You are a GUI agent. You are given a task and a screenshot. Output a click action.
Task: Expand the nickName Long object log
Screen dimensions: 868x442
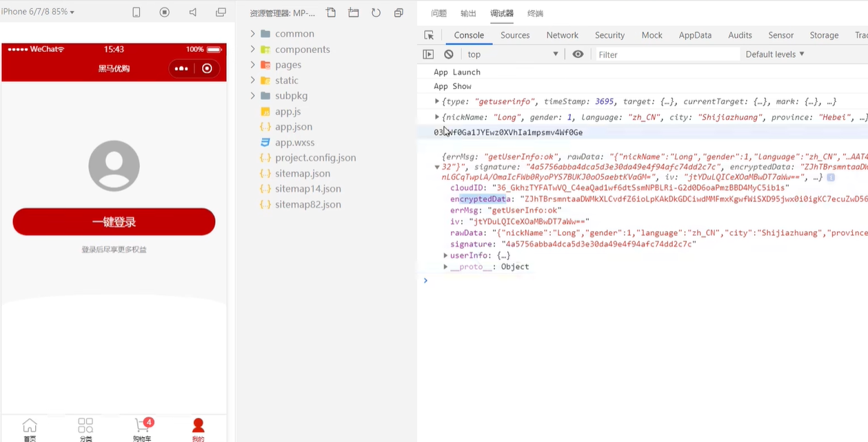click(436, 117)
